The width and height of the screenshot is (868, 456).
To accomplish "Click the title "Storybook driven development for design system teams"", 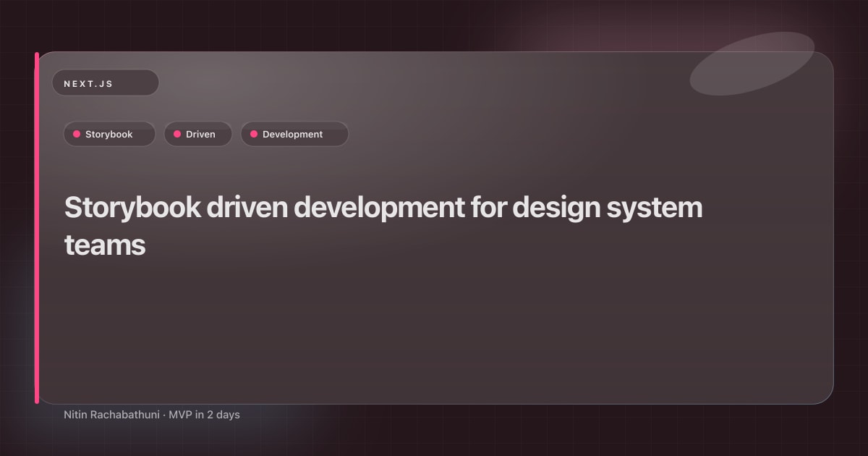I will tap(383, 226).
